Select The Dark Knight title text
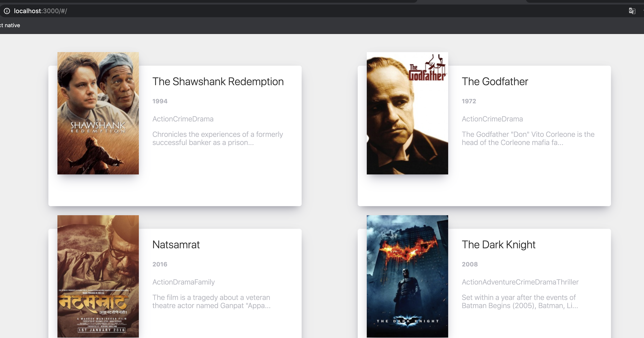 pyautogui.click(x=498, y=245)
